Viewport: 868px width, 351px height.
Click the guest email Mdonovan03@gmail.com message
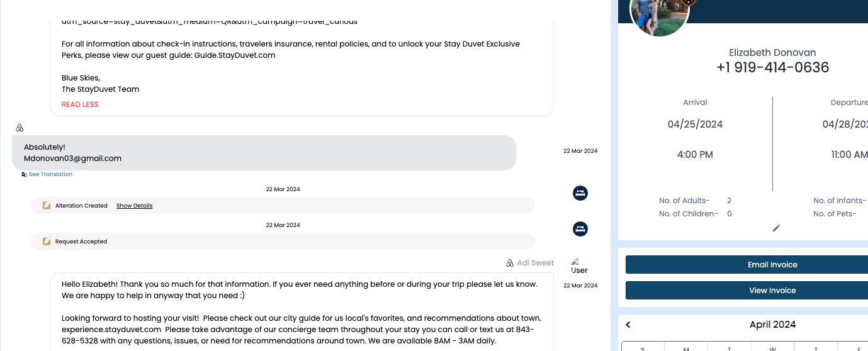72,159
